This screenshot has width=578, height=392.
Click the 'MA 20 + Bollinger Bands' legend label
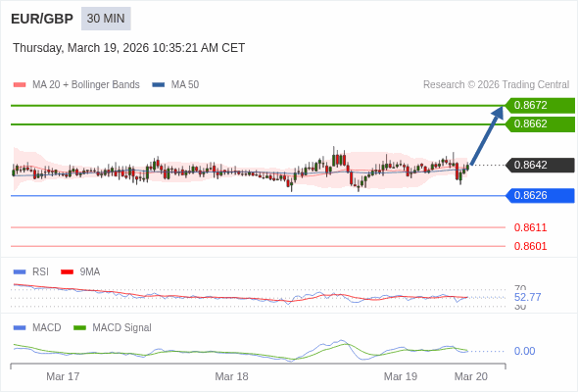coord(86,85)
